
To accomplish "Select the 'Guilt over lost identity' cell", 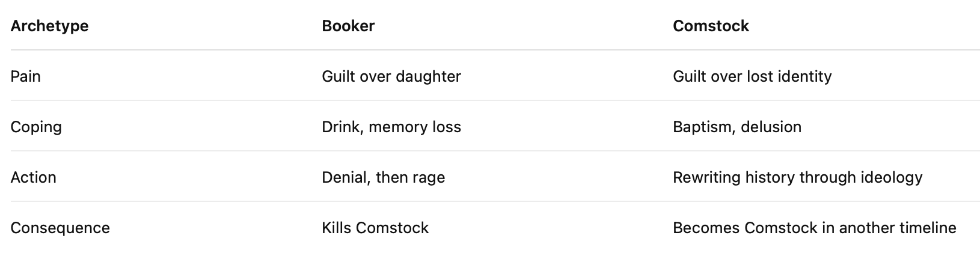I will (x=752, y=76).
